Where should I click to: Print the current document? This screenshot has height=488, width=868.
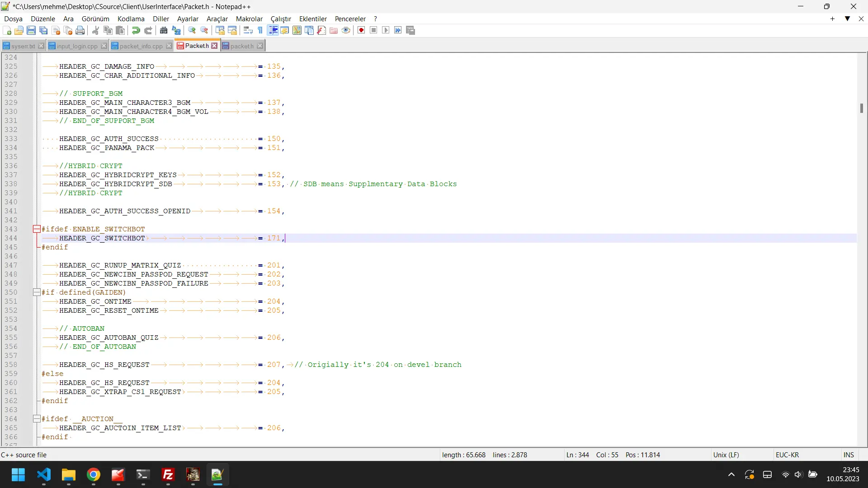point(80,30)
